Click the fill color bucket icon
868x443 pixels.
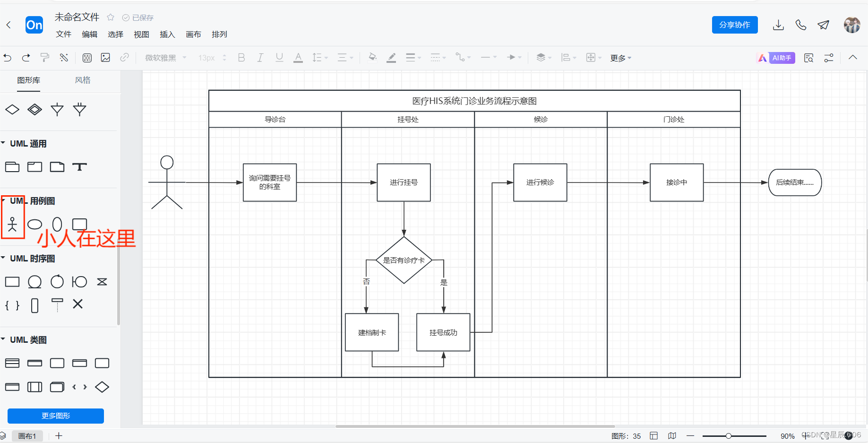(372, 57)
